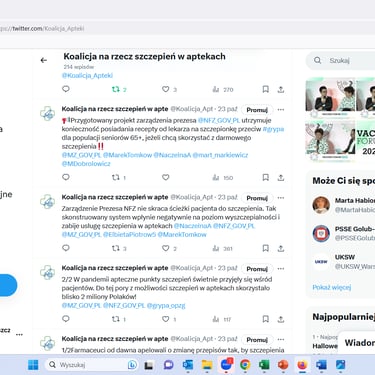
Task: Bookmark the post showing 270 views
Action: pos(265,89)
